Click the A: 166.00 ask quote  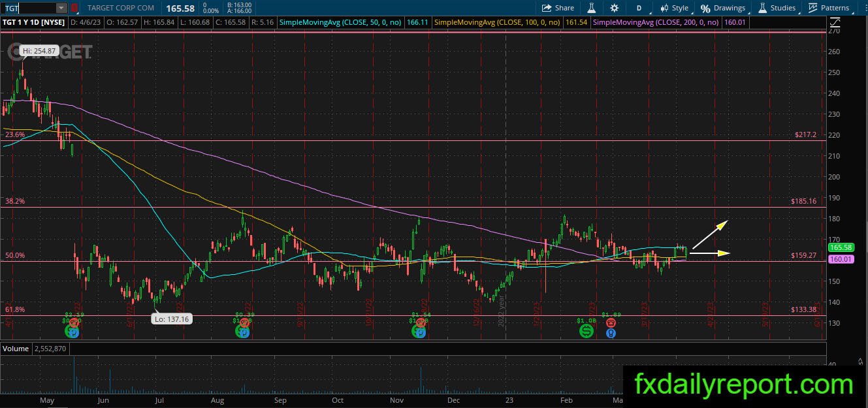[238, 11]
